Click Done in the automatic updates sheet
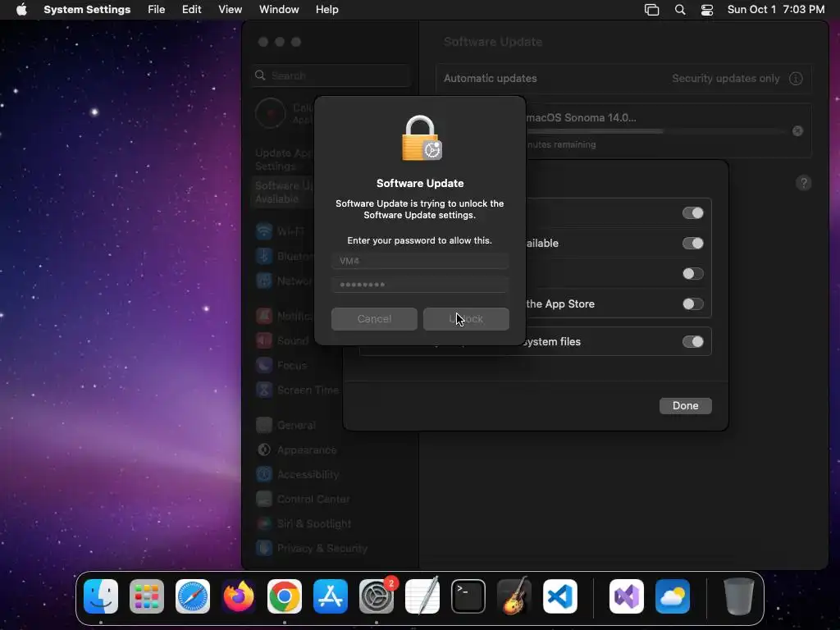The height and width of the screenshot is (630, 840). [685, 405]
